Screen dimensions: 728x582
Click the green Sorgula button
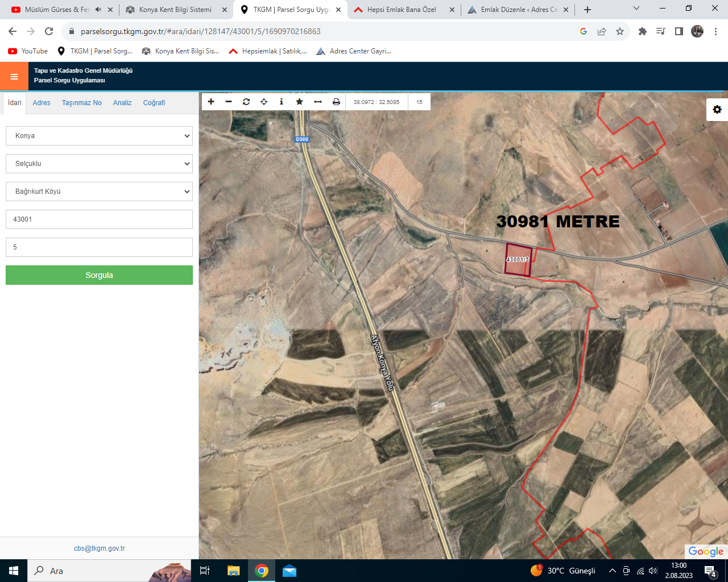(99, 275)
